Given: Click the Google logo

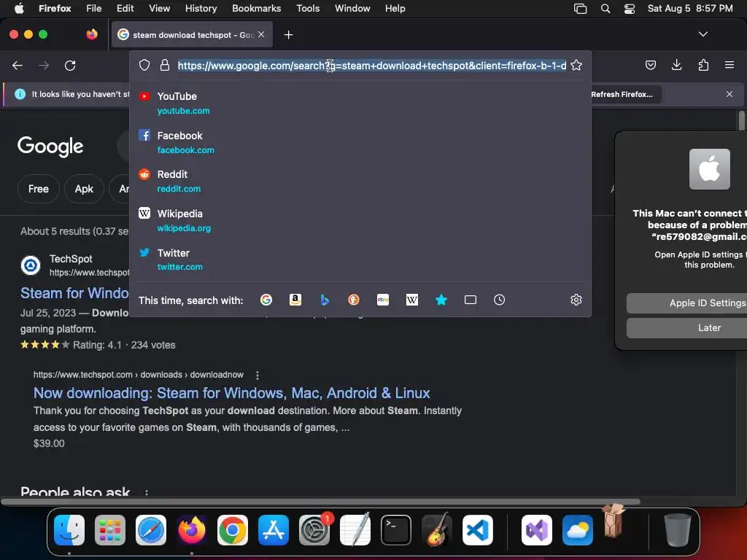Looking at the screenshot, I should [50, 146].
